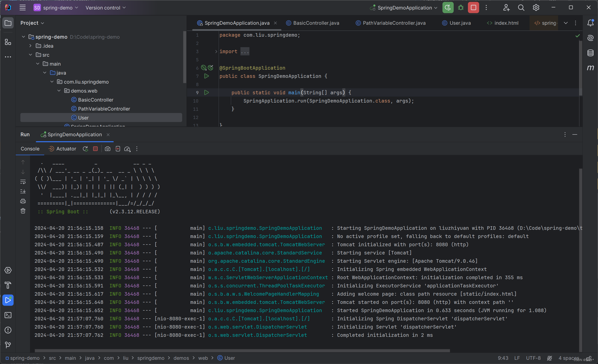
Task: Start debugging with the bug icon
Action: 461,7
